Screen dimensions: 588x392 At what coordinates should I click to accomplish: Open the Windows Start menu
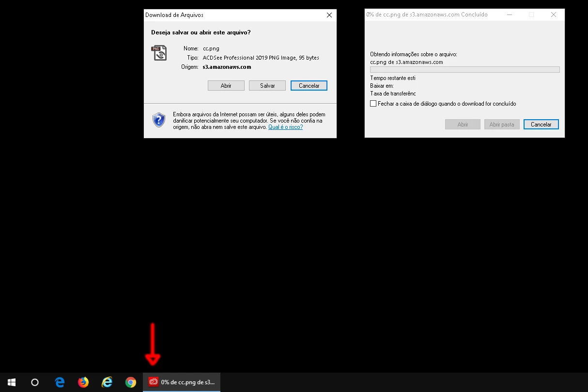(x=12, y=382)
